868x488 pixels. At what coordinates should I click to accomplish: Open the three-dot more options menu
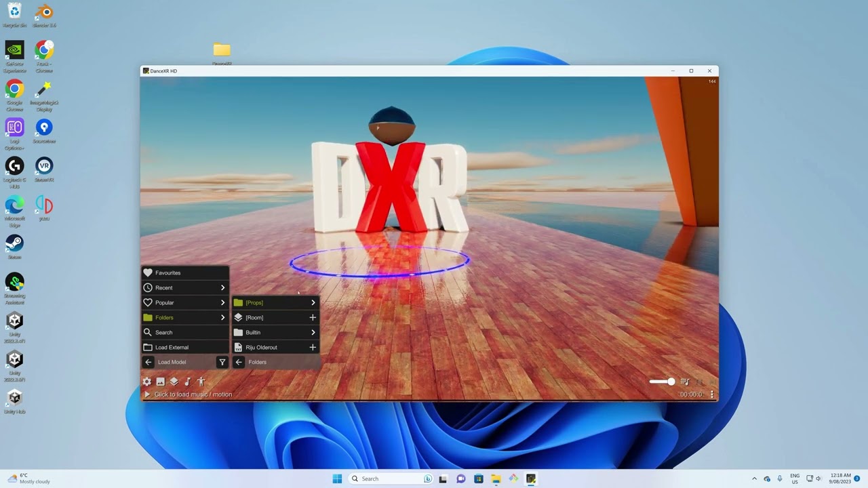click(711, 394)
